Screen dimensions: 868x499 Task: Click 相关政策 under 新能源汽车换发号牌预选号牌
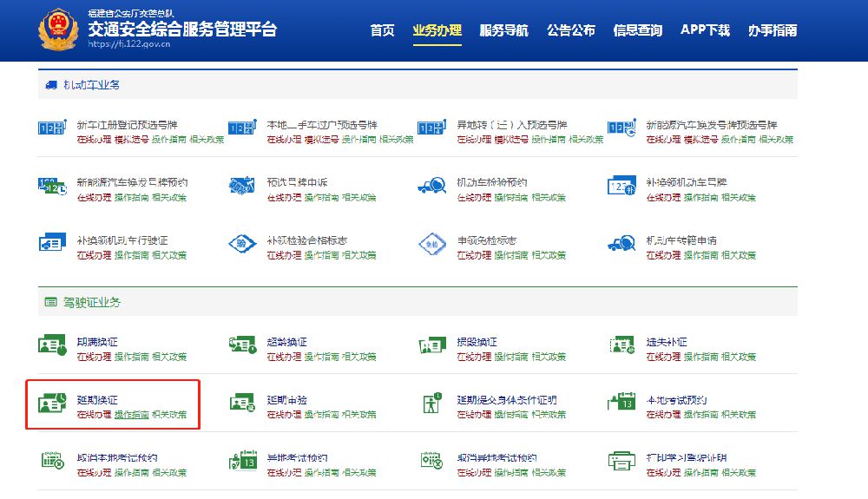[776, 140]
